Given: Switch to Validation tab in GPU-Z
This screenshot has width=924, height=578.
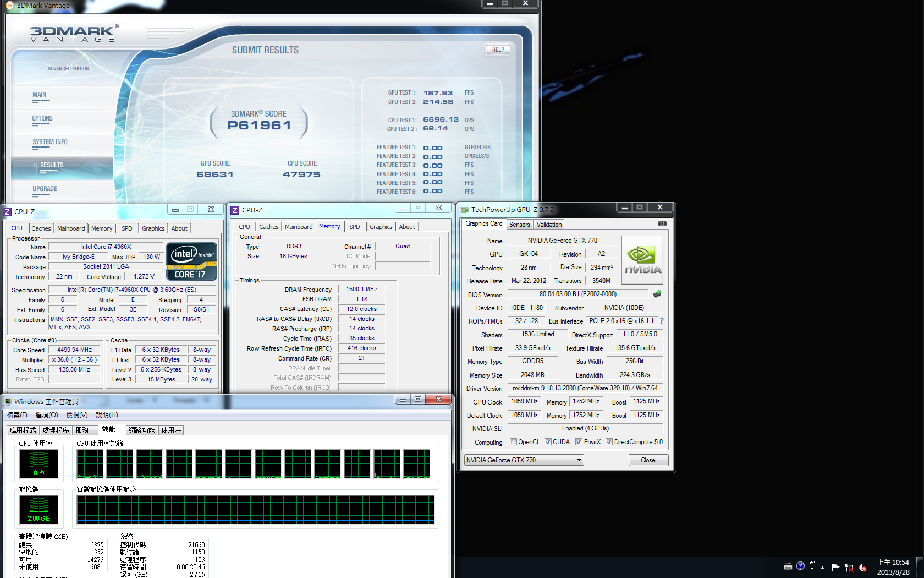Looking at the screenshot, I should click(549, 225).
